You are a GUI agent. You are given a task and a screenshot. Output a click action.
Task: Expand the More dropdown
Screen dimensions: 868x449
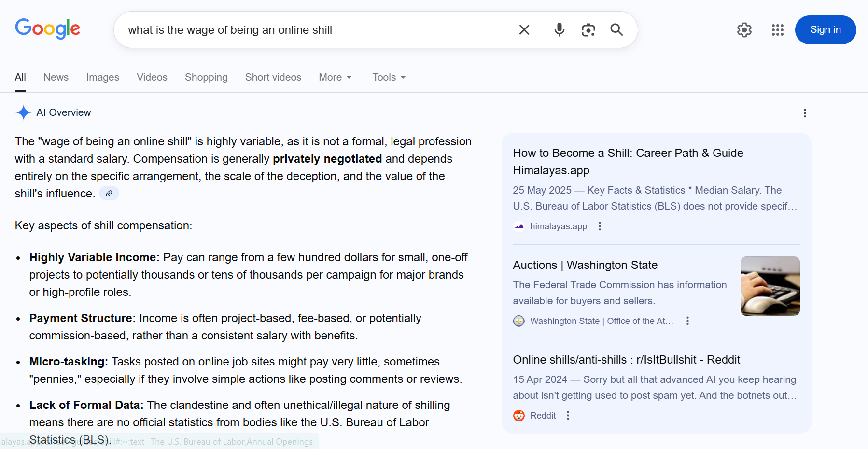(336, 77)
